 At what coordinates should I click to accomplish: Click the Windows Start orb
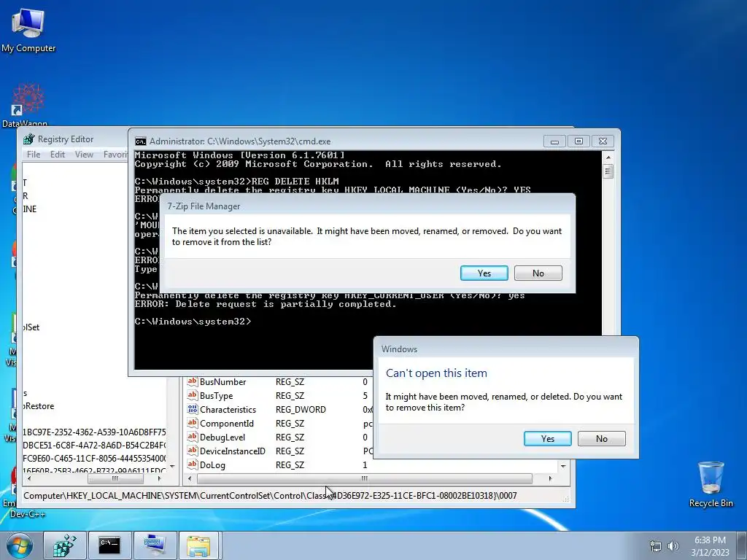pyautogui.click(x=19, y=545)
